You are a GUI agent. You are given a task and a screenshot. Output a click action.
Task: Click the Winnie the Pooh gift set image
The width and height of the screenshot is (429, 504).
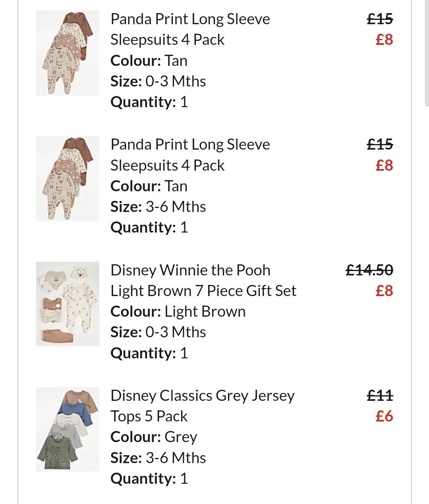[68, 304]
